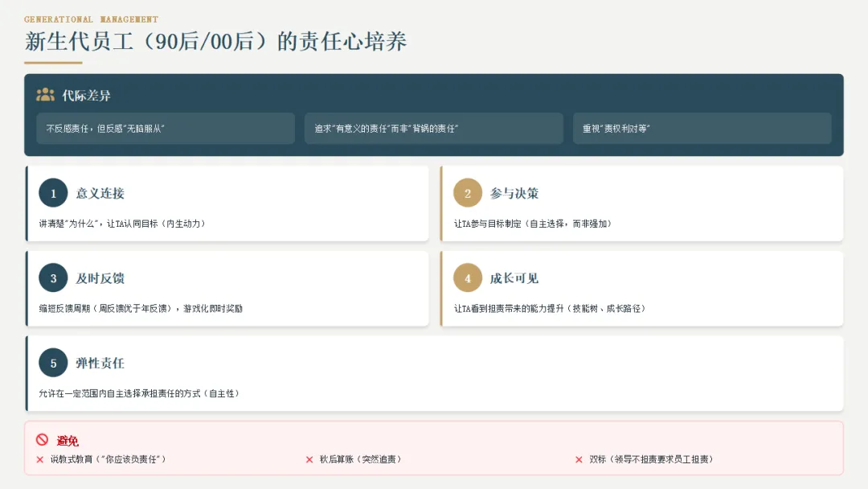Click the number 5 circle badge
The width and height of the screenshot is (868, 489).
coord(53,363)
